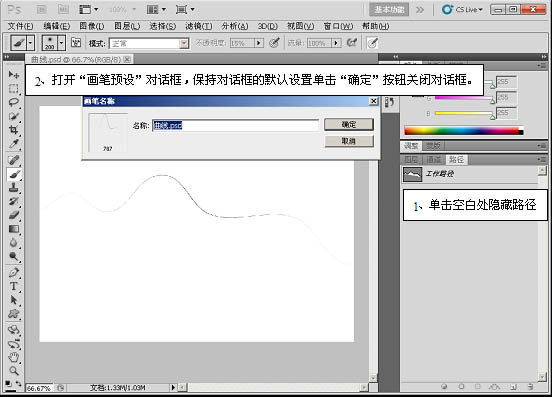This screenshot has height=397, width=552.
Task: Click 确定 in brush name dialog
Action: 349,124
